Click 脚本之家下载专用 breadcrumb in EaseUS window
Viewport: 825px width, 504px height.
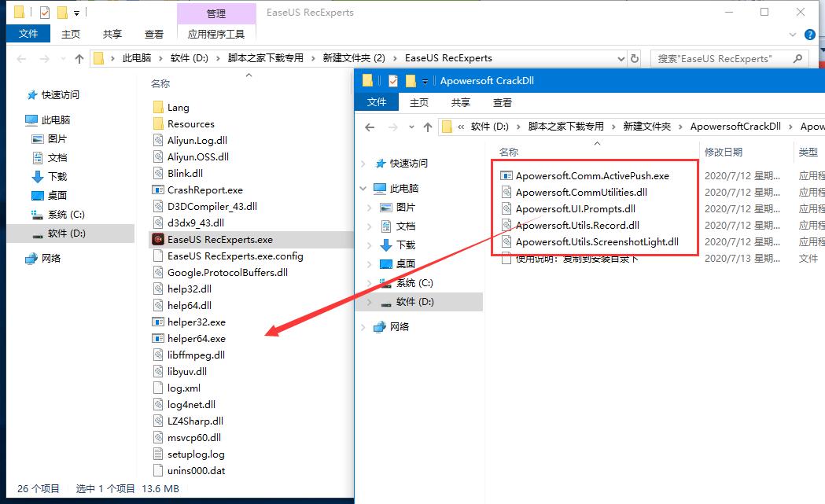click(x=266, y=58)
